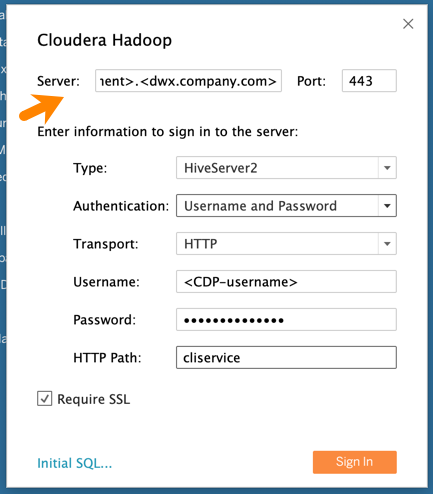Click into the Server address field
This screenshot has height=494, width=433.
pyautogui.click(x=188, y=81)
